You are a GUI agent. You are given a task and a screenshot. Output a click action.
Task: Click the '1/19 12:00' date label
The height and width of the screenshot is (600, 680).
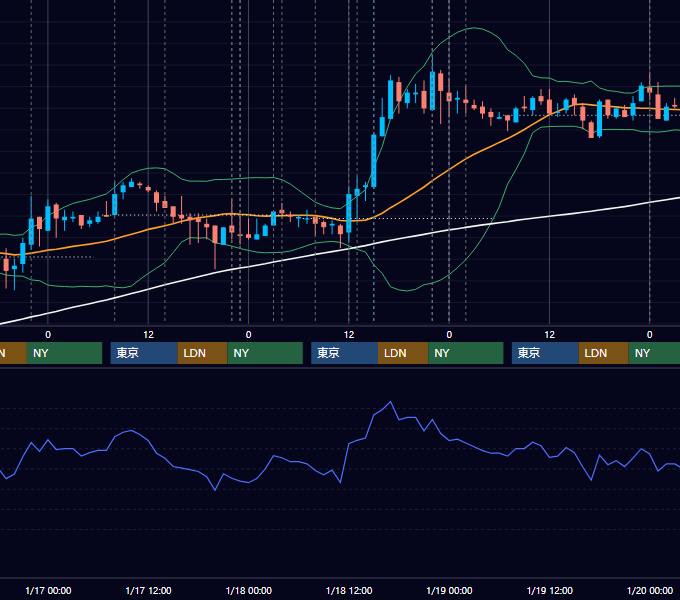point(549,590)
